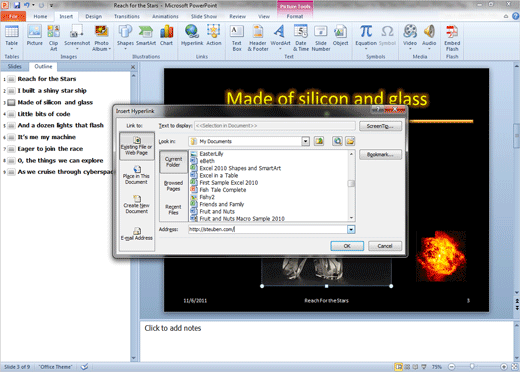The width and height of the screenshot is (520, 372).
Task: Open the Animations tab
Action: (x=165, y=16)
